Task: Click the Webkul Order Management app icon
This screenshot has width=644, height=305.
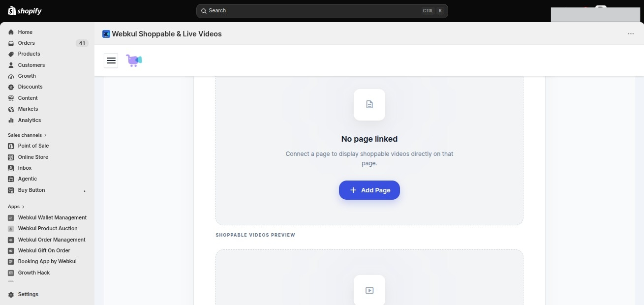Action: 11,240
